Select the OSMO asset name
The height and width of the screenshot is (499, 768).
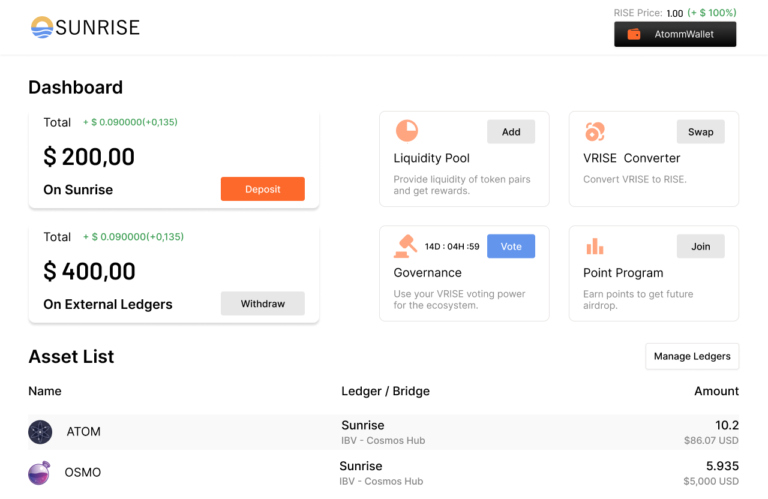pyautogui.click(x=83, y=473)
